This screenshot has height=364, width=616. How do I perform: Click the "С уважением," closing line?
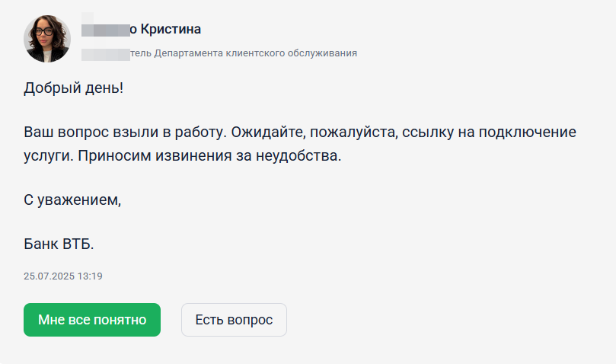[72, 201]
